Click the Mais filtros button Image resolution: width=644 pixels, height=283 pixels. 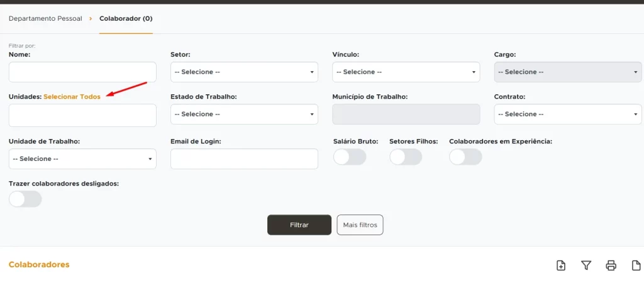pos(360,225)
